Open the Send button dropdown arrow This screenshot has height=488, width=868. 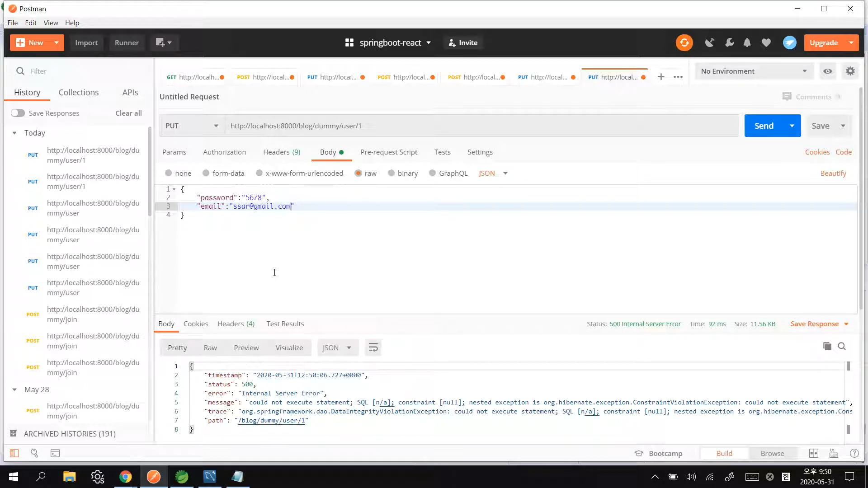(792, 126)
